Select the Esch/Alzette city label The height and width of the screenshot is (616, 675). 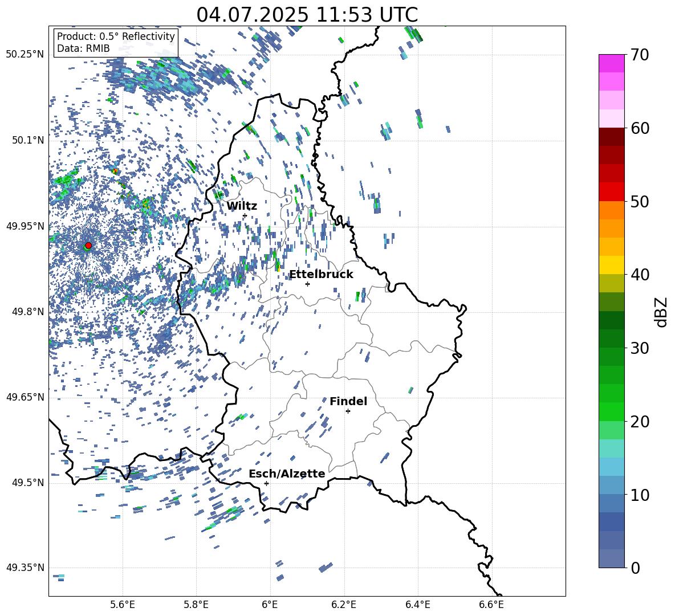pos(287,474)
